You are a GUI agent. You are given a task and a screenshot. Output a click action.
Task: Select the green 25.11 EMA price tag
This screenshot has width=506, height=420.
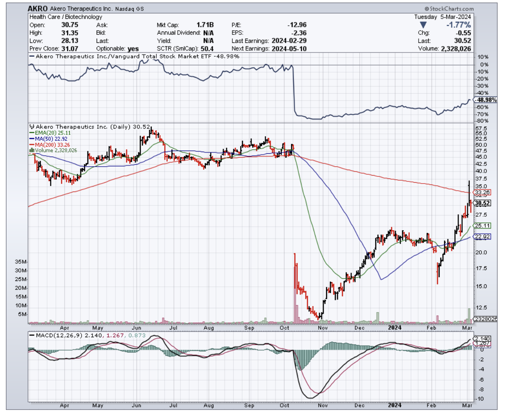coord(482,226)
